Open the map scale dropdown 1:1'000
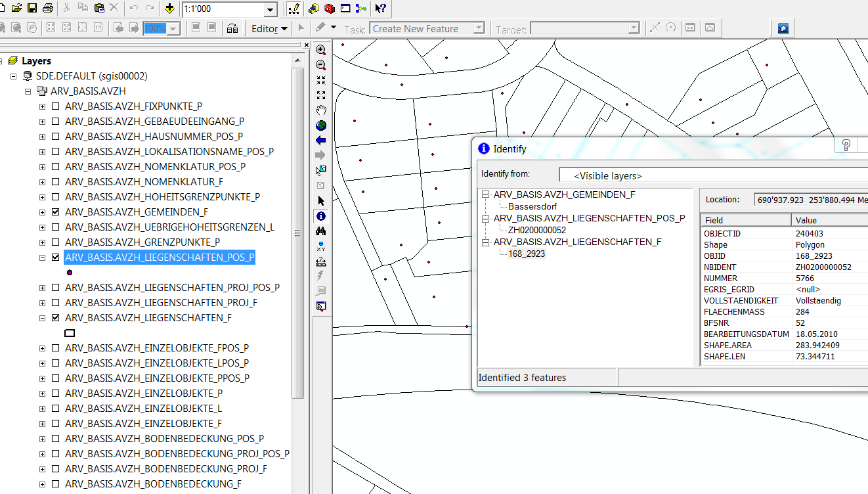This screenshot has height=494, width=868. click(x=271, y=9)
